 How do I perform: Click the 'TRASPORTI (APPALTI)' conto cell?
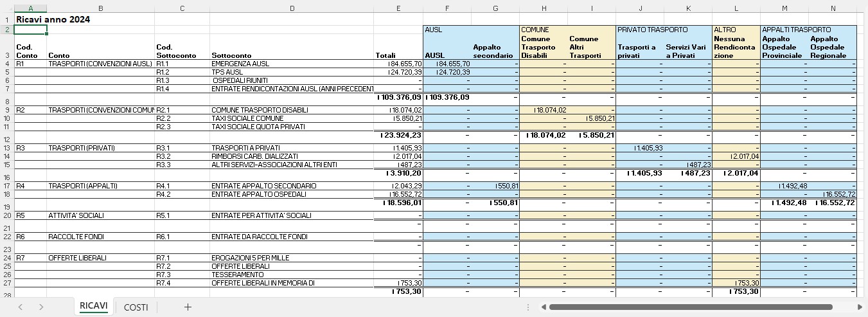click(100, 186)
